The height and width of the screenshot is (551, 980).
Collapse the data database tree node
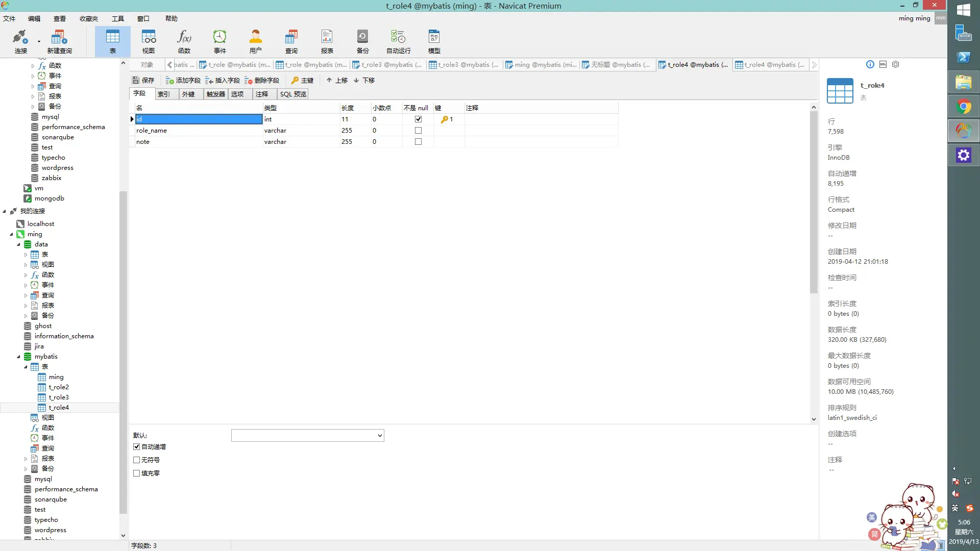(x=19, y=244)
